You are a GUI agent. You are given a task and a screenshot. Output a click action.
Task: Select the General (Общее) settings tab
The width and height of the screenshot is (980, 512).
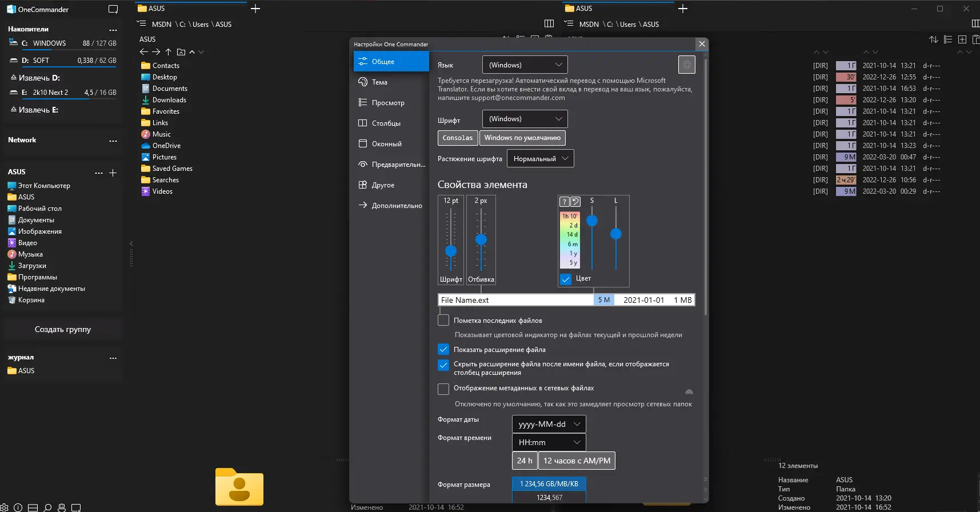(391, 61)
